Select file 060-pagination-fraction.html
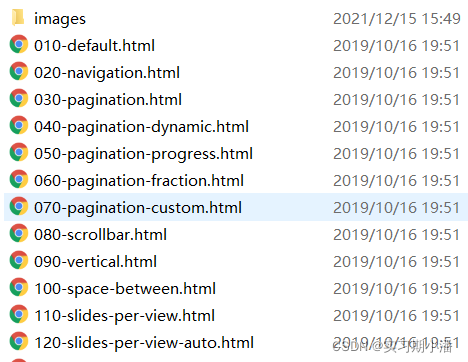 click(x=139, y=181)
